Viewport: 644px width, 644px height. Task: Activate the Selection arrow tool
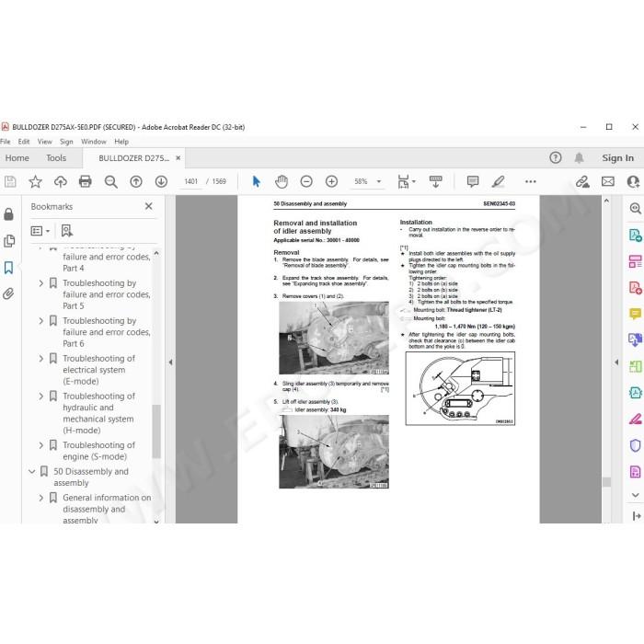(x=257, y=181)
